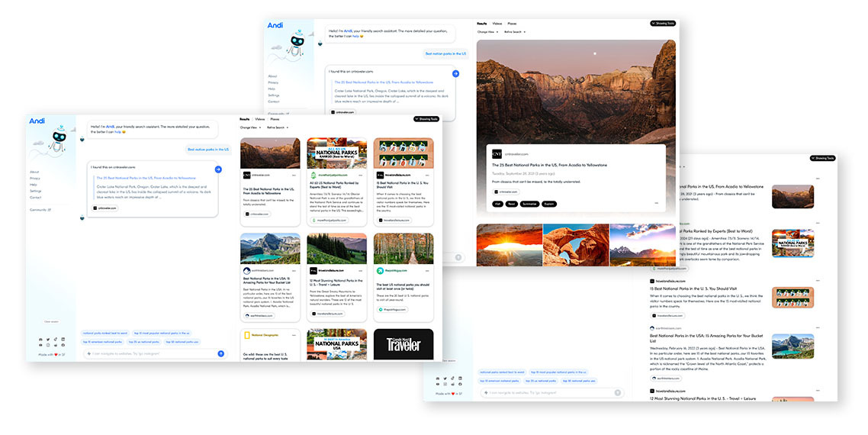
Task: Click the blue send button in the grid-view window's search box
Action: pos(221,353)
